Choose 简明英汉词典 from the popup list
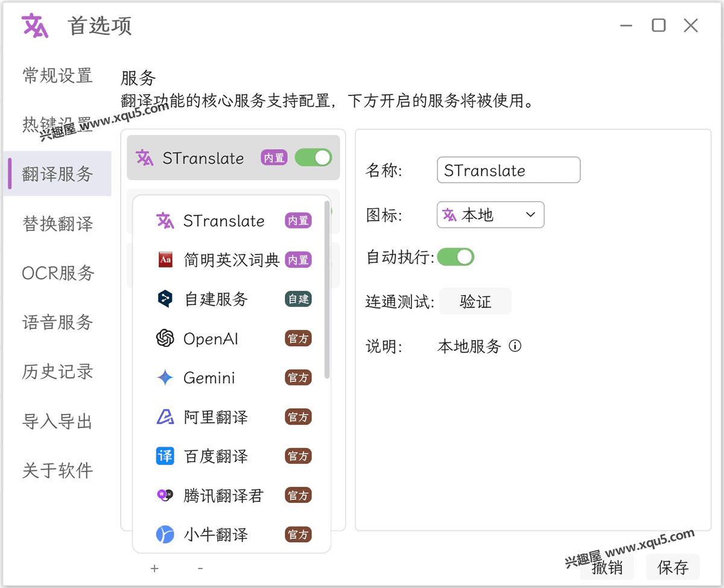Image resolution: width=724 pixels, height=588 pixels. (x=232, y=260)
